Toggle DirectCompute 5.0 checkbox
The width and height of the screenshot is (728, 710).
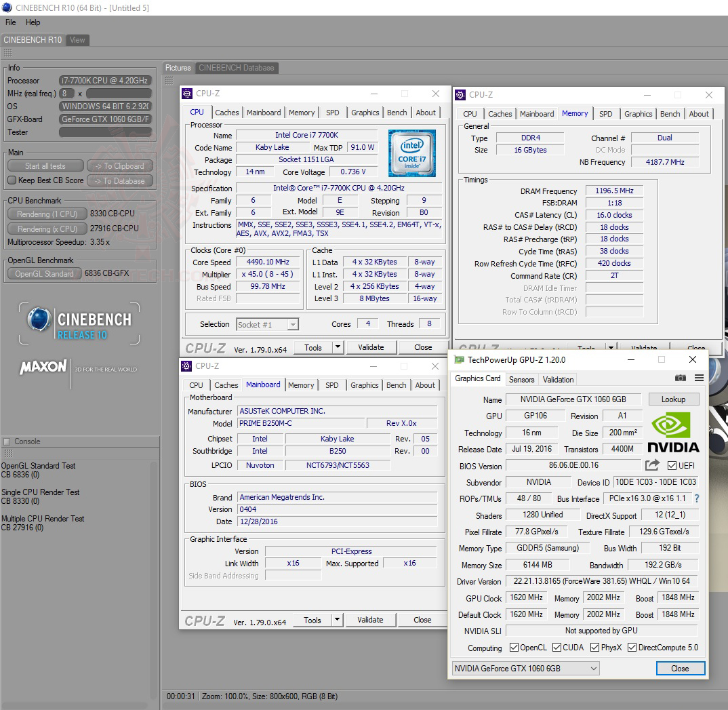[632, 648]
